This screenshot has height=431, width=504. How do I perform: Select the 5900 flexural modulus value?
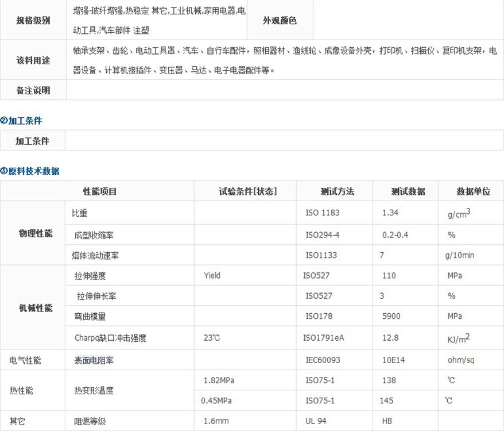pos(391,316)
